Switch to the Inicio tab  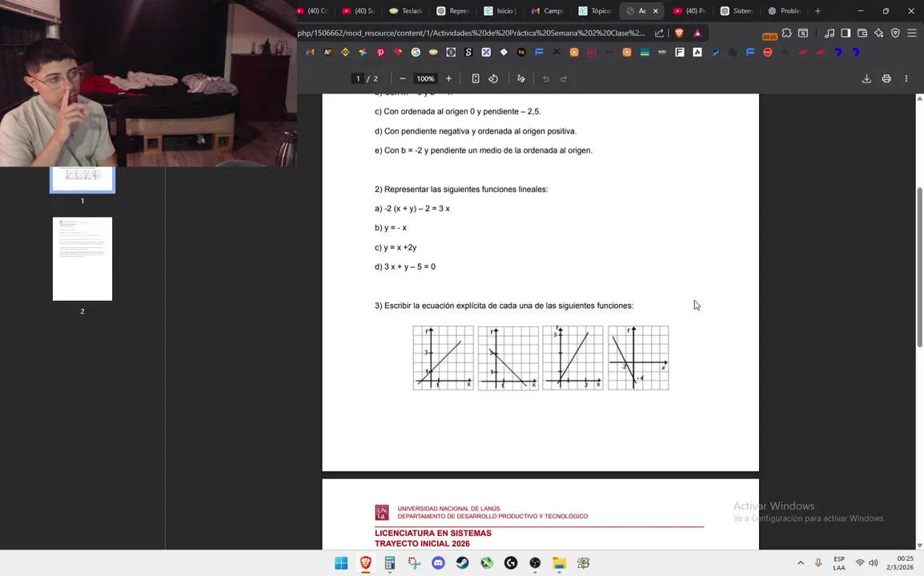[x=501, y=10]
